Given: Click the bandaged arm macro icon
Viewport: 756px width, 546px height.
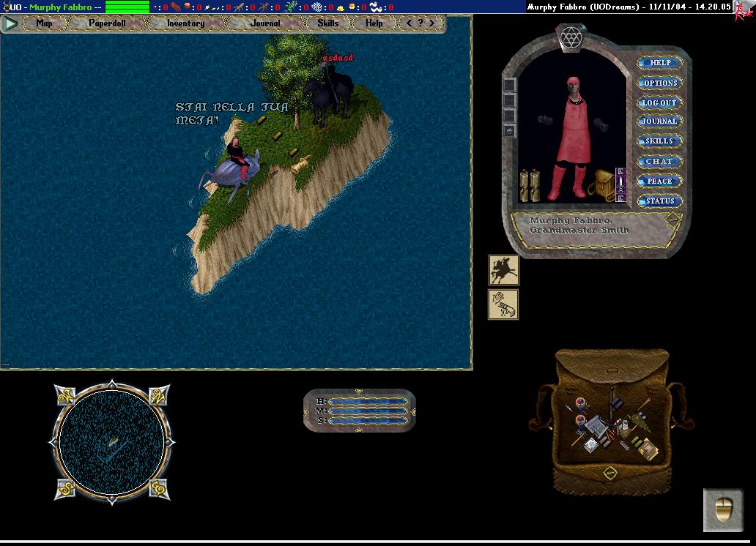Looking at the screenshot, I should [503, 304].
